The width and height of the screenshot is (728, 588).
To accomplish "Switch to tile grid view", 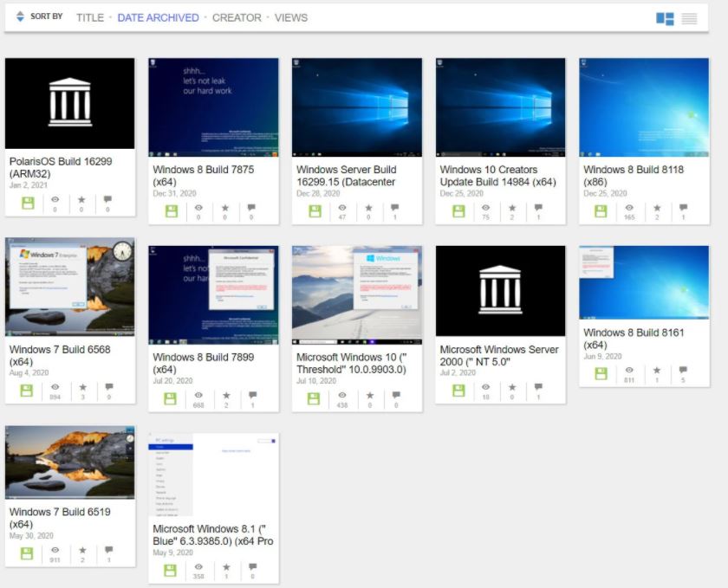I will [x=665, y=18].
